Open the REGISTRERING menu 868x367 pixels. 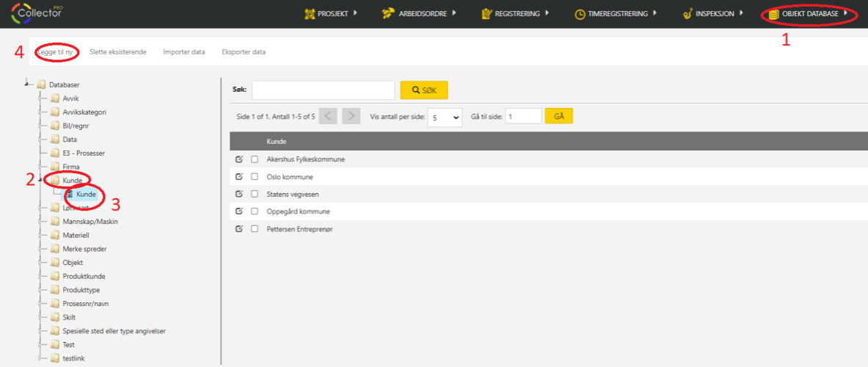pos(517,15)
